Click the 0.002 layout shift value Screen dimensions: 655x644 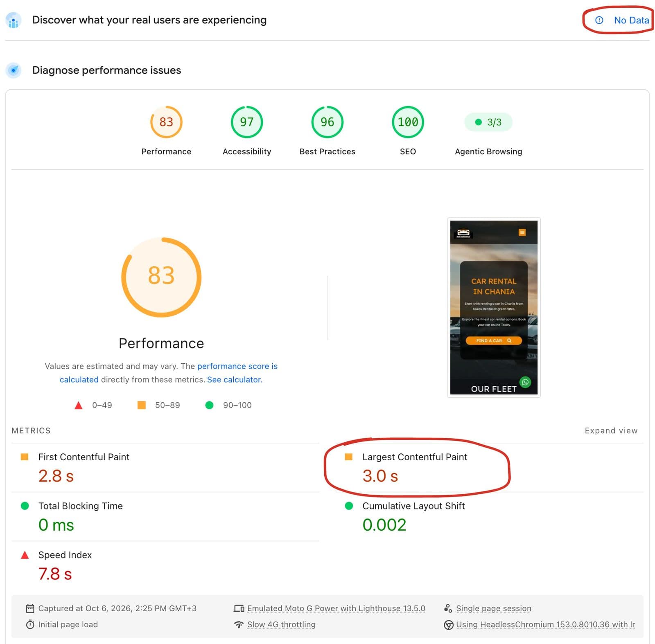[x=384, y=525]
